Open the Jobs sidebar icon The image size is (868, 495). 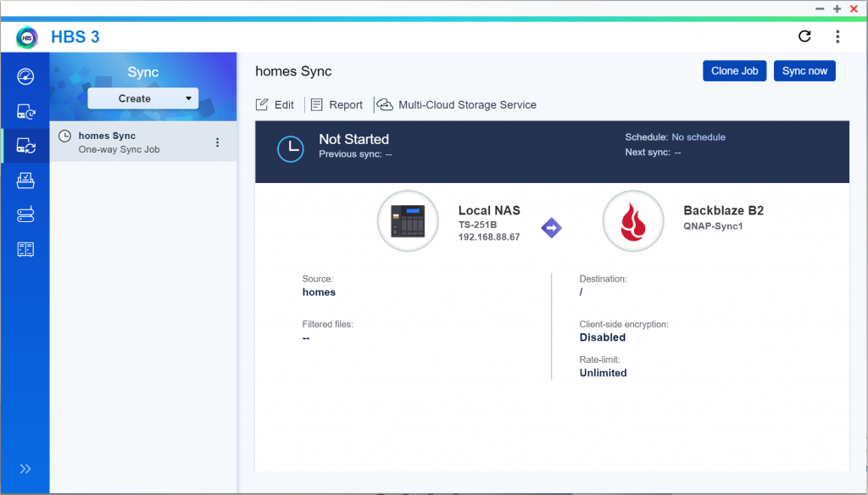25,180
